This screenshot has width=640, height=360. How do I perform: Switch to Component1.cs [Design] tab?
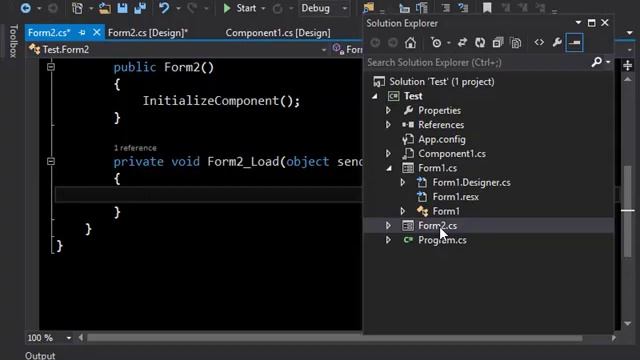click(278, 33)
